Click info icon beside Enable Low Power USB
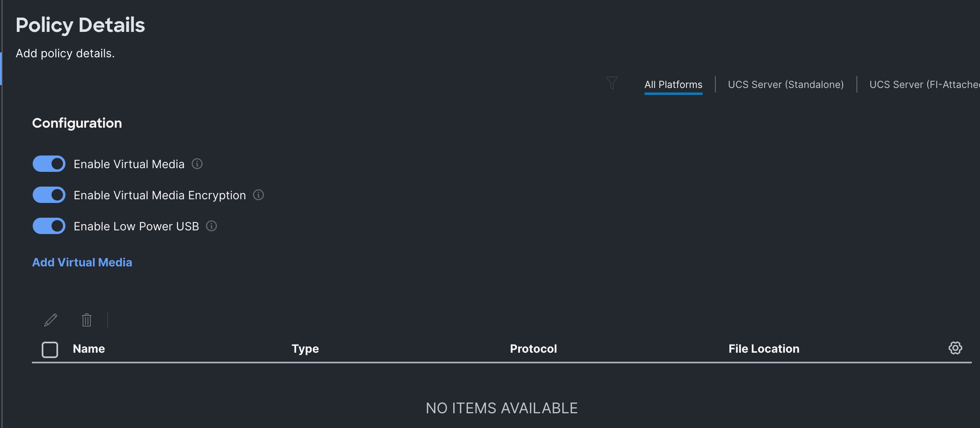The width and height of the screenshot is (980, 428). point(211,226)
